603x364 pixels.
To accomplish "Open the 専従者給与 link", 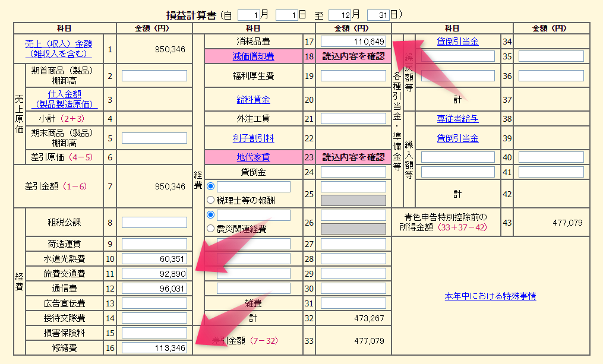I will coord(457,119).
